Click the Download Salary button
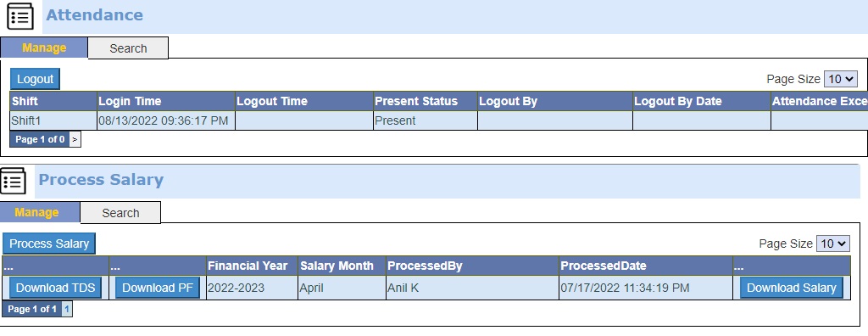This screenshot has height=336, width=868. coord(791,288)
